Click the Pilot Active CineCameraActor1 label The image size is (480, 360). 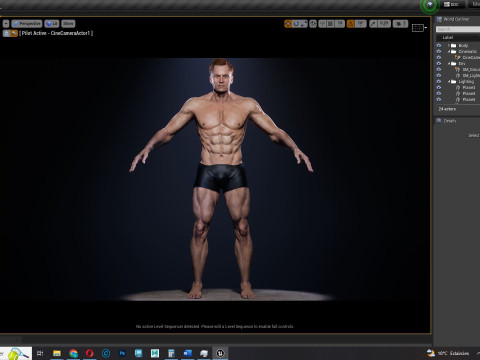tap(56, 33)
